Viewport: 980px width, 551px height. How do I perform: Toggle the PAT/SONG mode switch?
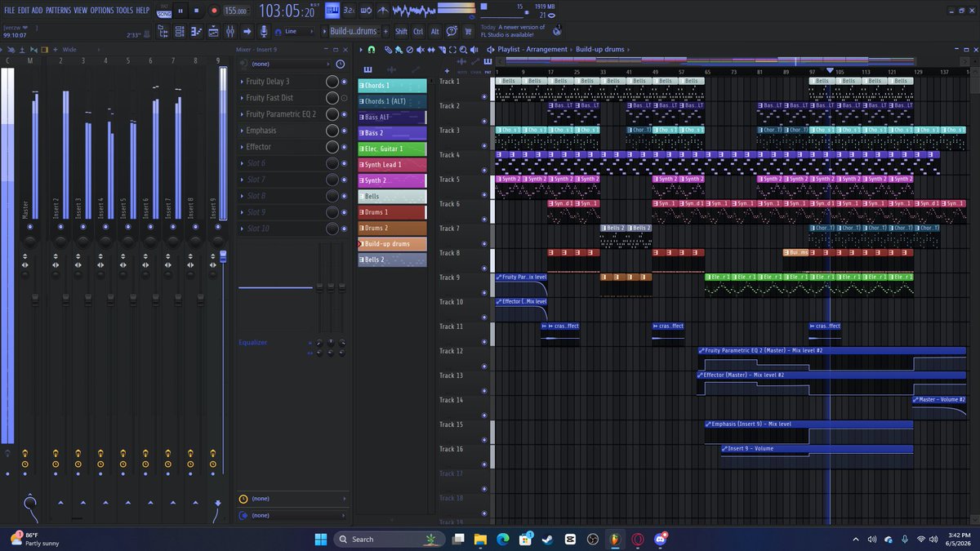point(164,11)
